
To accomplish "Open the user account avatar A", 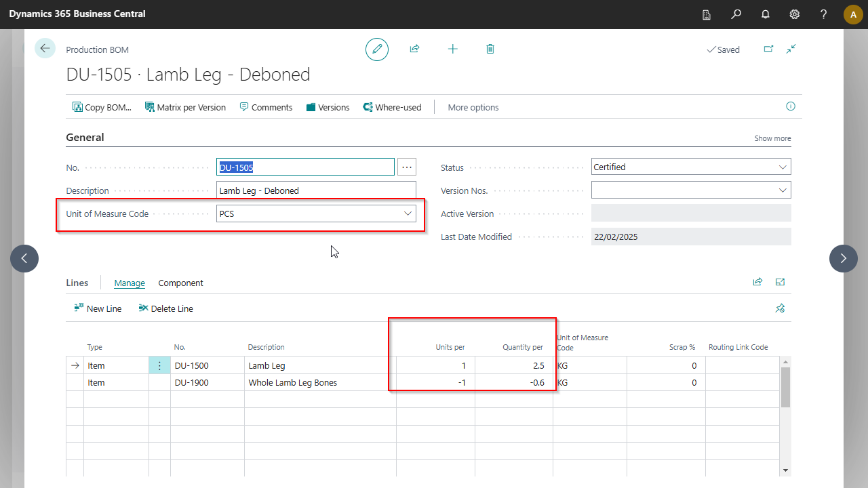I will click(853, 14).
